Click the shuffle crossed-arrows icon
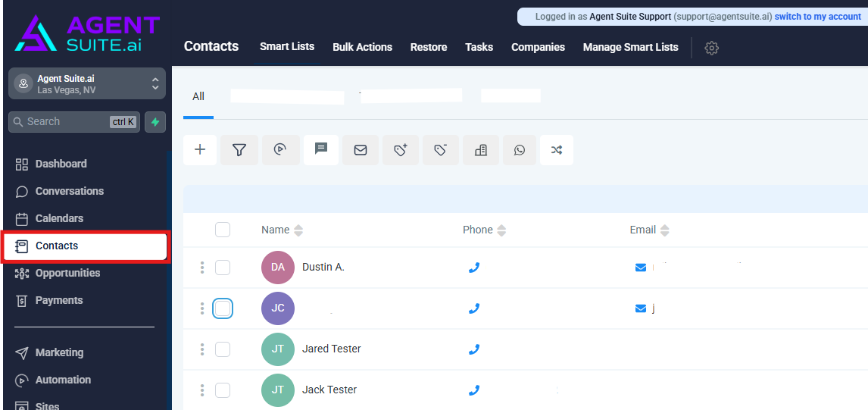868x410 pixels. coord(557,149)
